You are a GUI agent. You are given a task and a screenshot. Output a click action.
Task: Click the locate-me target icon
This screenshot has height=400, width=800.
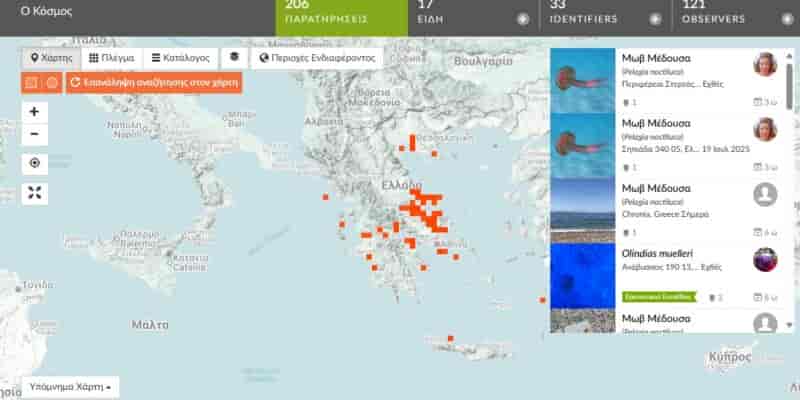(34, 163)
